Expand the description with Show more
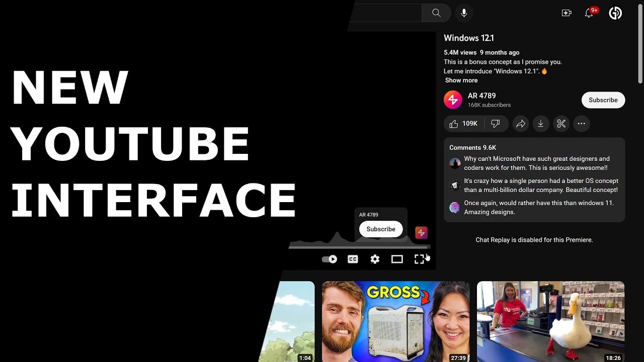 coord(461,80)
